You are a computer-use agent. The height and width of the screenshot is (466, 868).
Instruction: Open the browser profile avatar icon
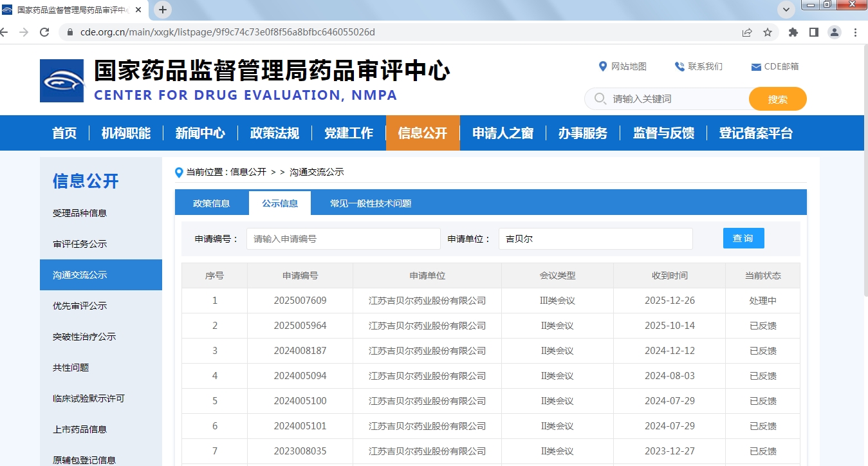(835, 32)
